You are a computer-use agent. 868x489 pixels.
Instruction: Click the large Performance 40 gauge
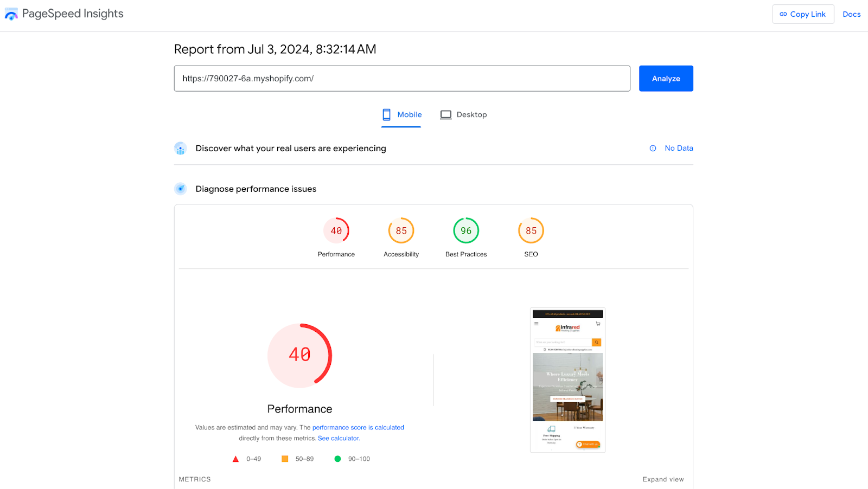(x=300, y=355)
